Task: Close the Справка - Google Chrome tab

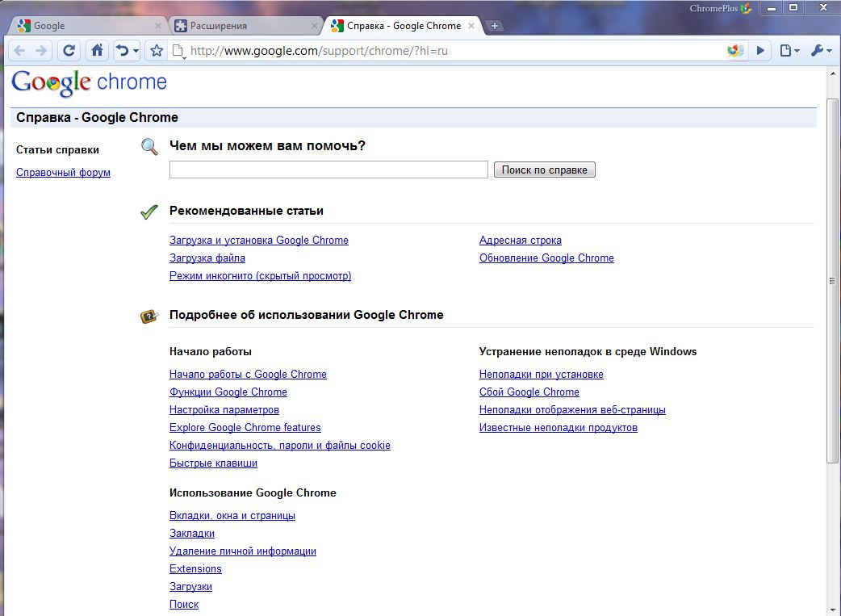Action: [471, 26]
